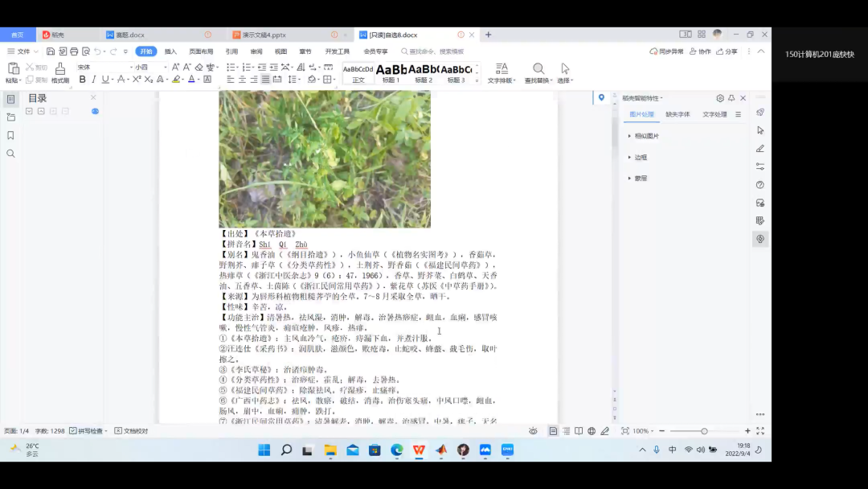
Task: Switch to the 开发工具 ribbon tab
Action: (x=337, y=51)
